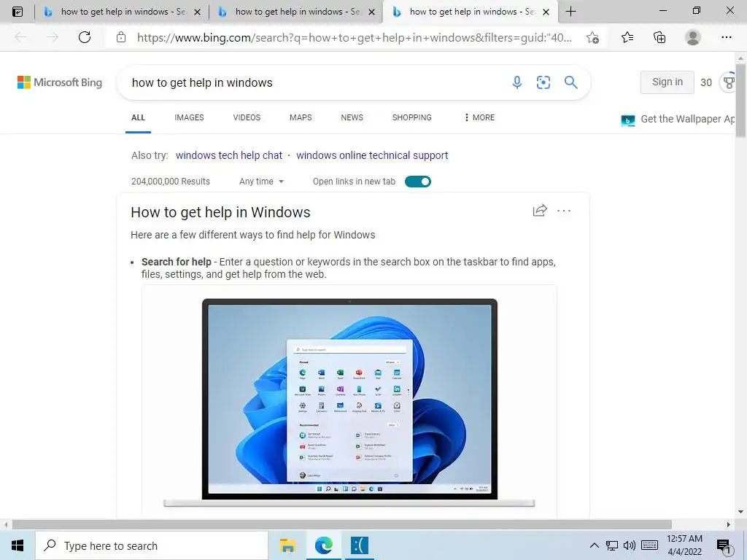Submit search with magnifier icon

pos(570,82)
